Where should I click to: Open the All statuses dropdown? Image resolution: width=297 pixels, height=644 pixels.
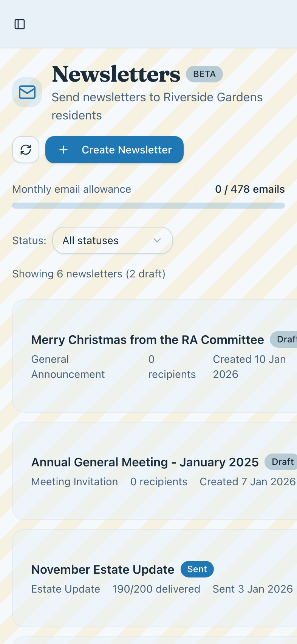(112, 240)
